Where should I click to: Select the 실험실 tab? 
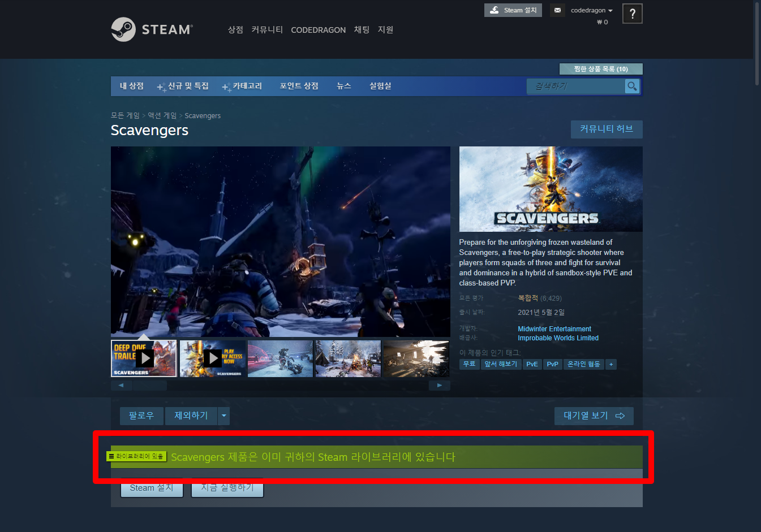[x=380, y=86]
